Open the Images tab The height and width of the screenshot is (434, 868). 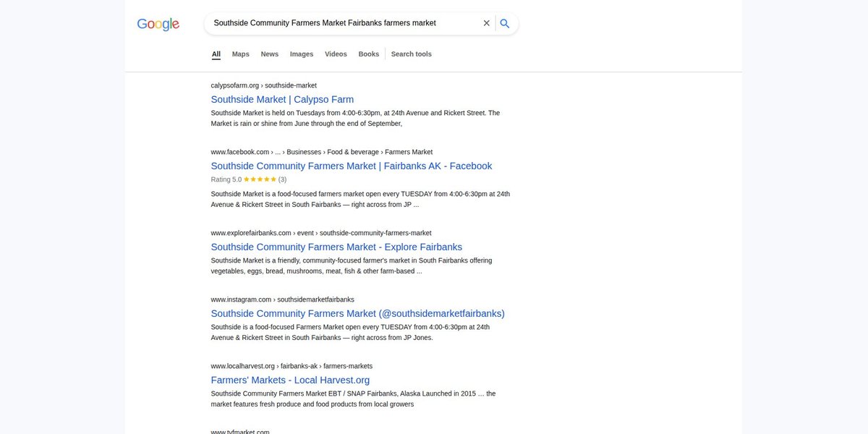pos(302,54)
